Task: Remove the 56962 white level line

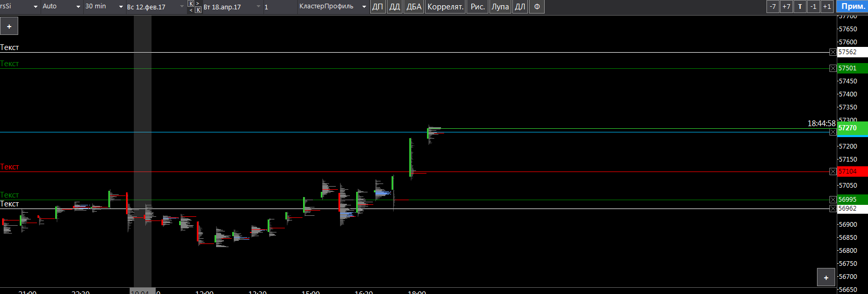Action: (x=833, y=209)
